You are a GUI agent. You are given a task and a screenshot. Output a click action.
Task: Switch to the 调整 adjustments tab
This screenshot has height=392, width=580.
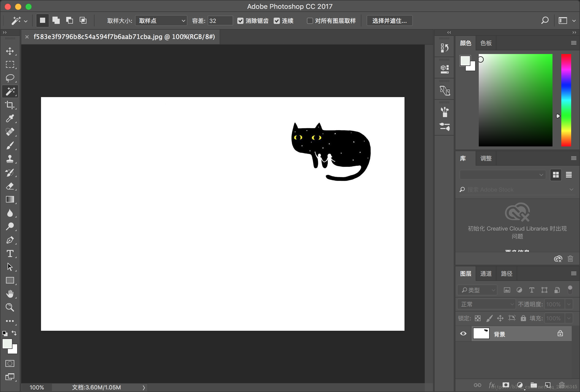click(x=486, y=158)
